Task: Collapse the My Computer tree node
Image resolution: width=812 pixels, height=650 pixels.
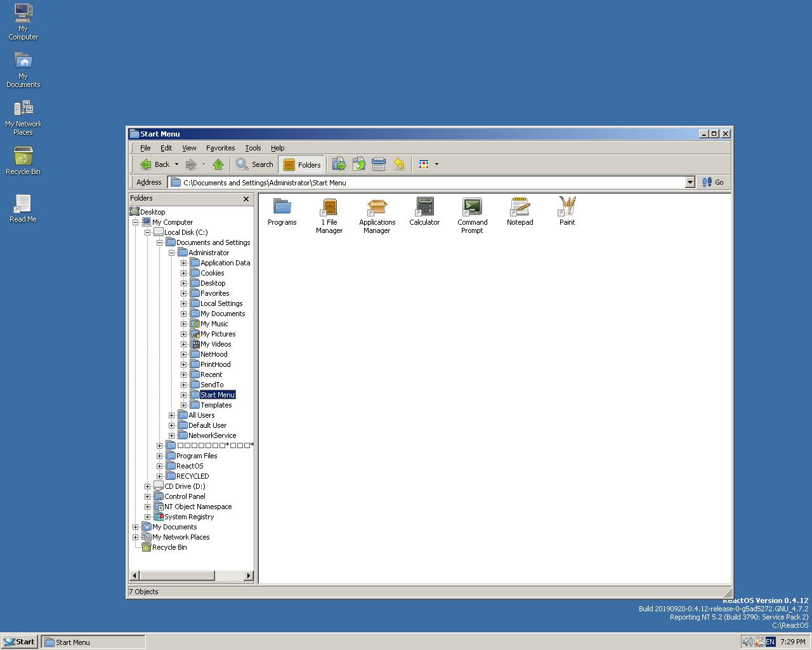Action: click(x=135, y=222)
